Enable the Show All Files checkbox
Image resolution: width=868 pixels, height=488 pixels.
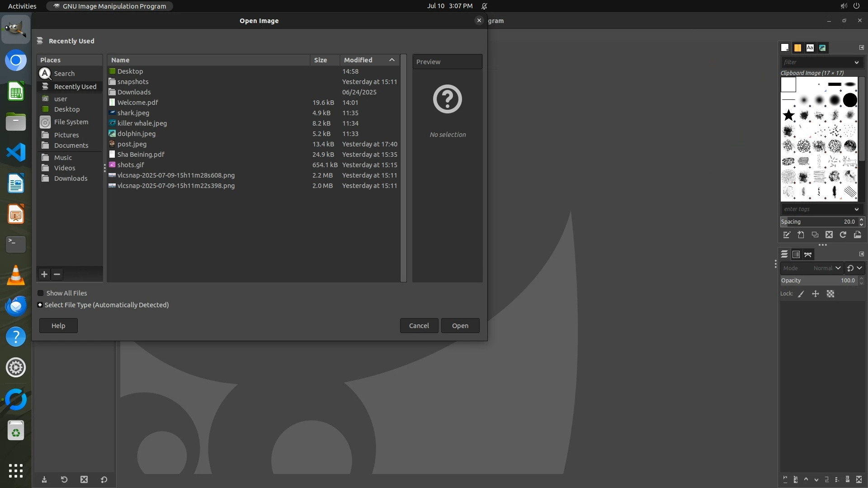(x=41, y=293)
